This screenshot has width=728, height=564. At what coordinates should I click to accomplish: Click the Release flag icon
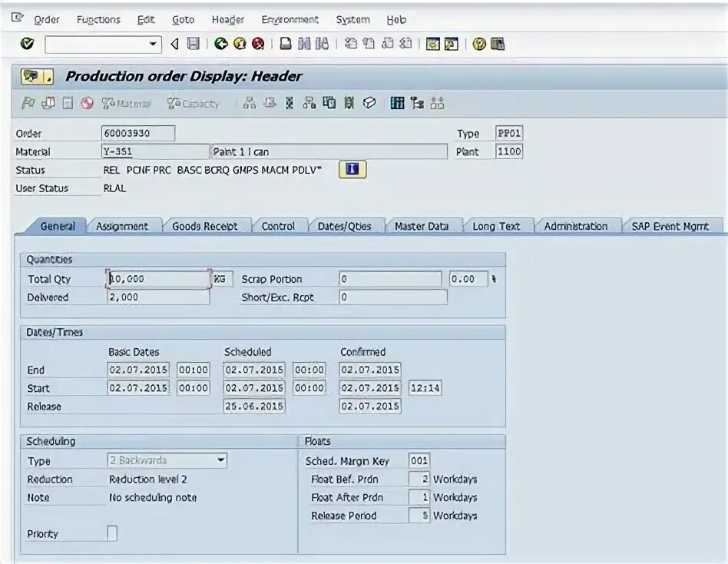pos(28,103)
